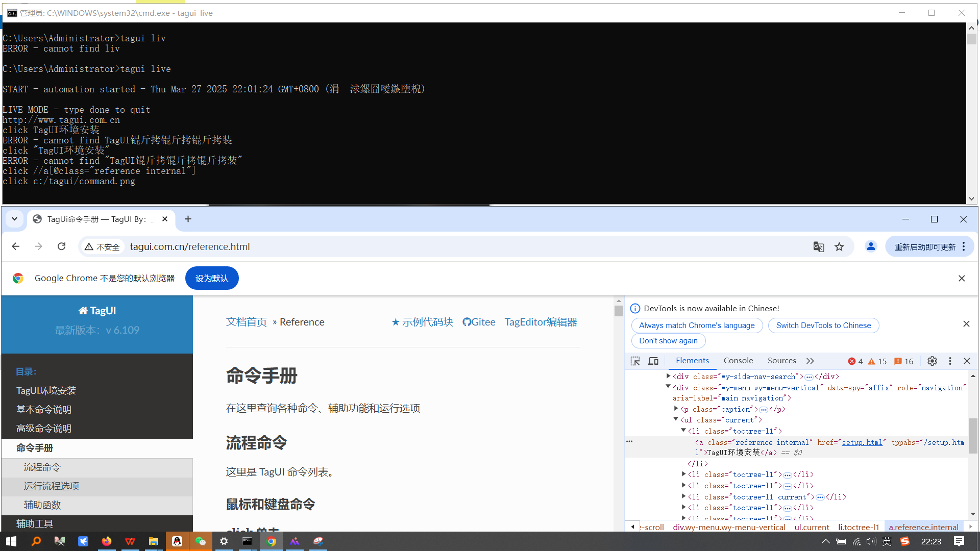Switch to the Console tab

tap(738, 361)
